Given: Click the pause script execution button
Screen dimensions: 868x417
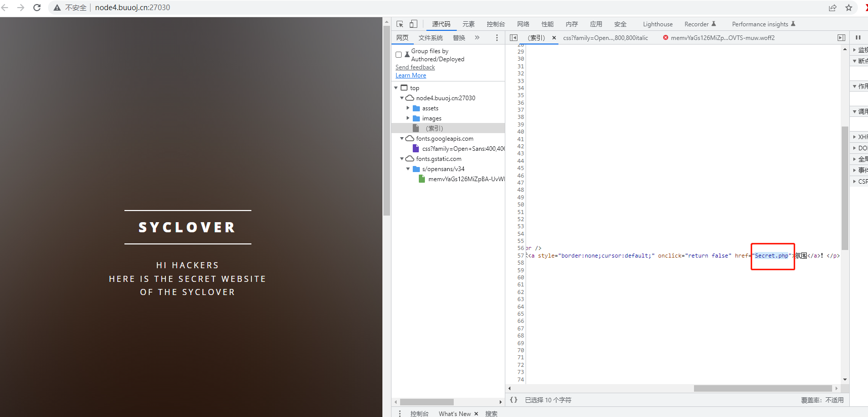Looking at the screenshot, I should 858,37.
